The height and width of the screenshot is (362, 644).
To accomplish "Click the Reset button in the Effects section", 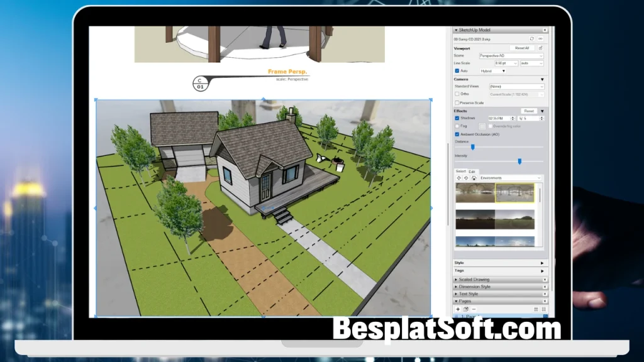I will [x=530, y=111].
